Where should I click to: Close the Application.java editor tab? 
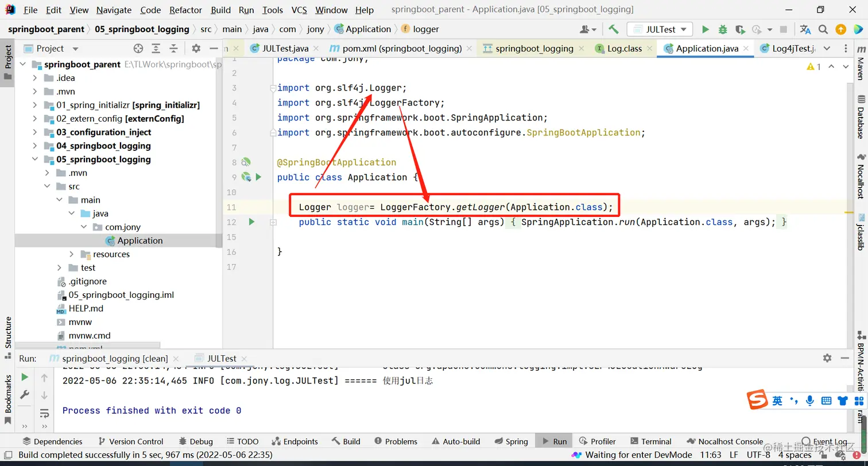click(x=747, y=49)
